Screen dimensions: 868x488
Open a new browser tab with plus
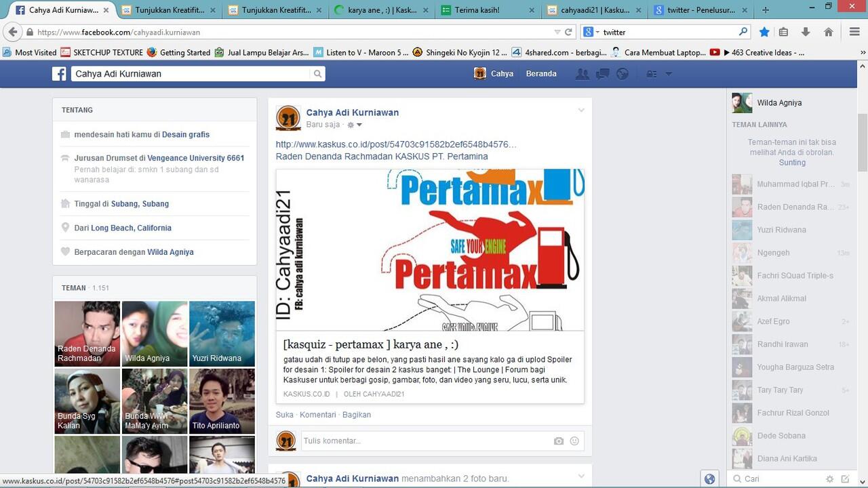click(x=766, y=10)
